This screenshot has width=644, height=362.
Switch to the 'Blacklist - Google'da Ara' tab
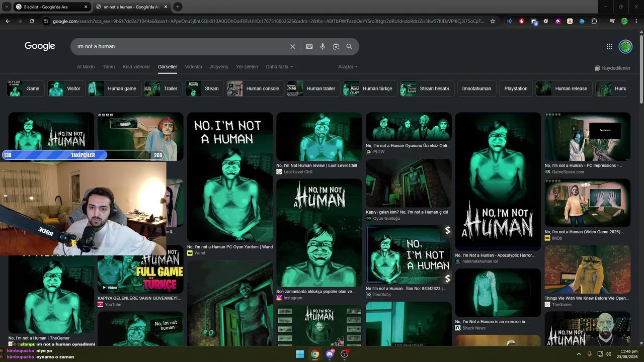tap(52, 7)
